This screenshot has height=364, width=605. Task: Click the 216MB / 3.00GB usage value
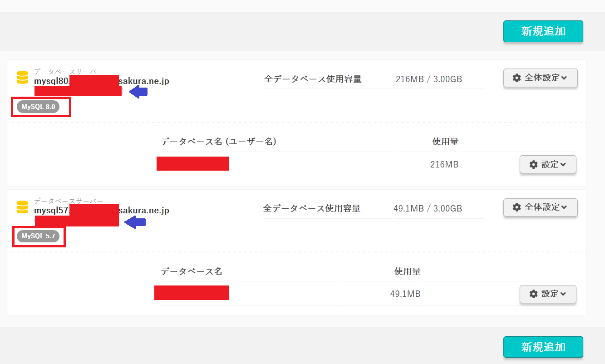coord(428,79)
